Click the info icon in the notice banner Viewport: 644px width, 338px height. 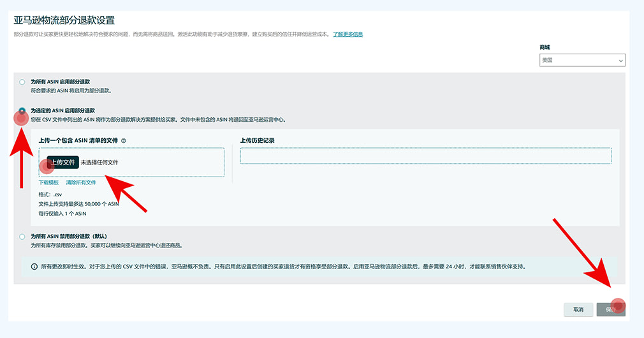34,267
